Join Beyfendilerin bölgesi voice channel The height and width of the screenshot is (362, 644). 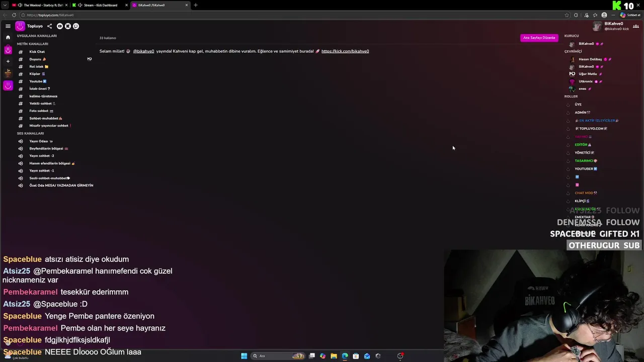pyautogui.click(x=48, y=149)
